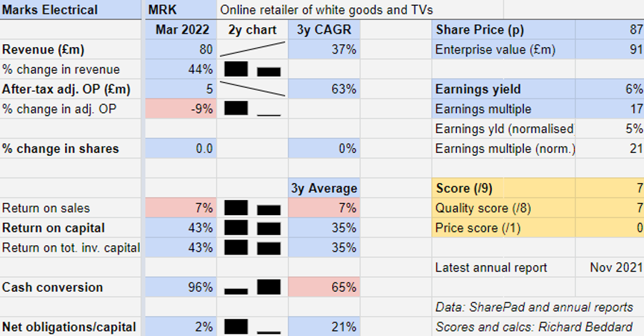The image size is (644, 336).
Task: Select the Net obligations/capital bar chart
Action: (252, 327)
